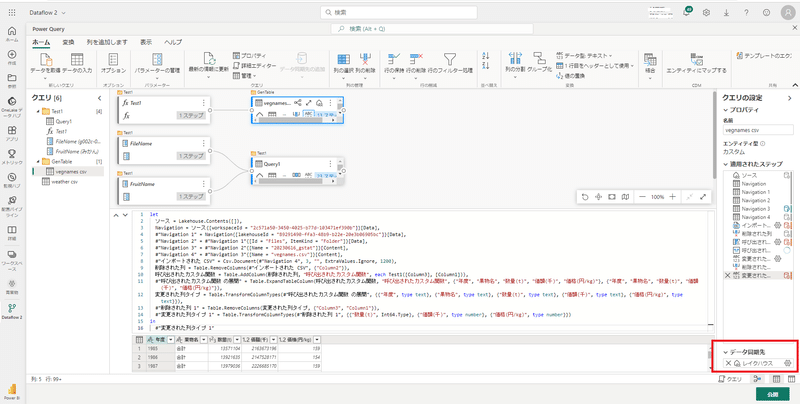Screen dimensions: 800x404
Task: Toggle the クエリ script view in status bar
Action: point(730,379)
